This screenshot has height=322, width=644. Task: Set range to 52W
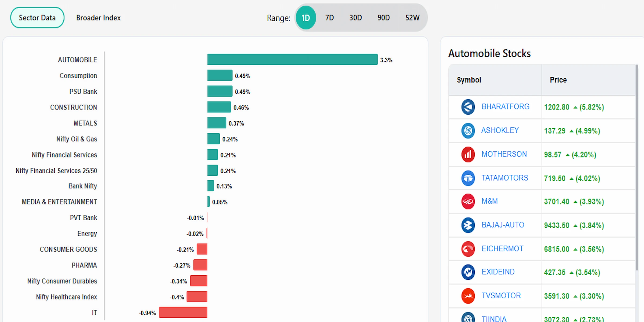coord(412,18)
